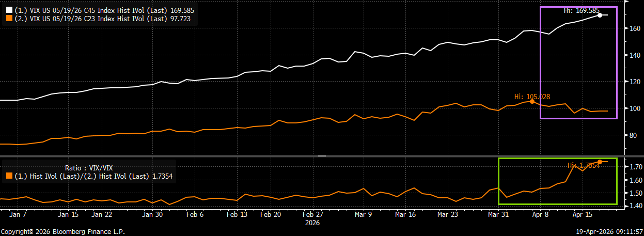Click the 'Feb 27' date label

click(312, 214)
